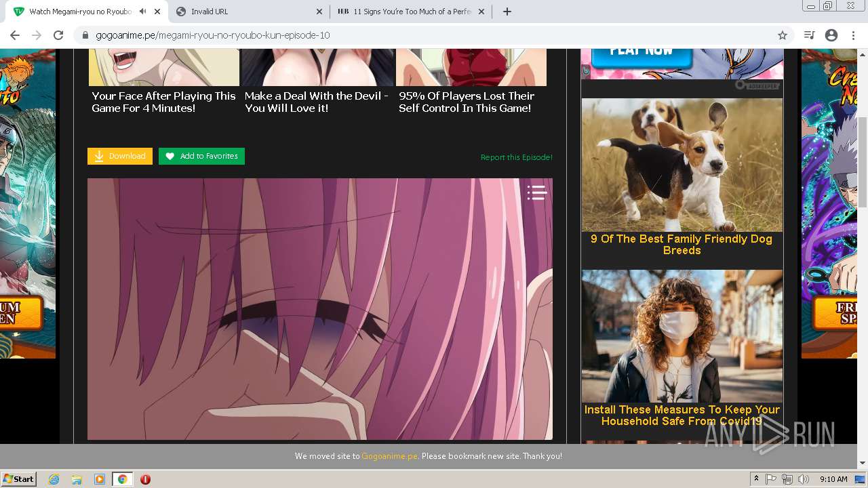868x488 pixels.
Task: Open Windows Explorer folder in taskbar
Action: (77, 479)
